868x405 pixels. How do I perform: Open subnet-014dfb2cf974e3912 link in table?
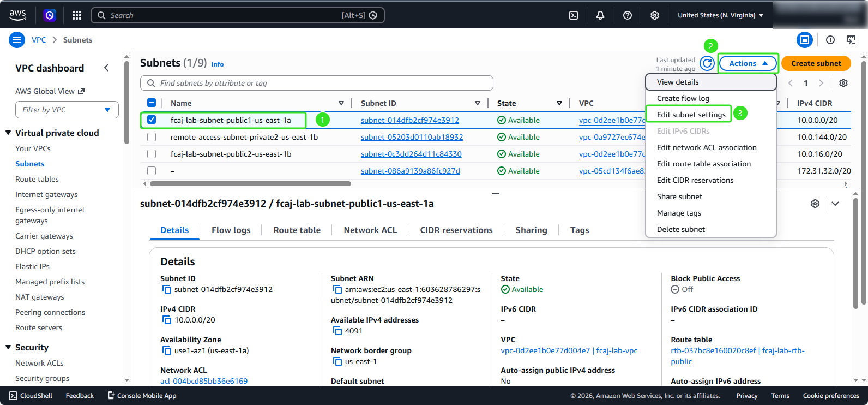(x=410, y=120)
